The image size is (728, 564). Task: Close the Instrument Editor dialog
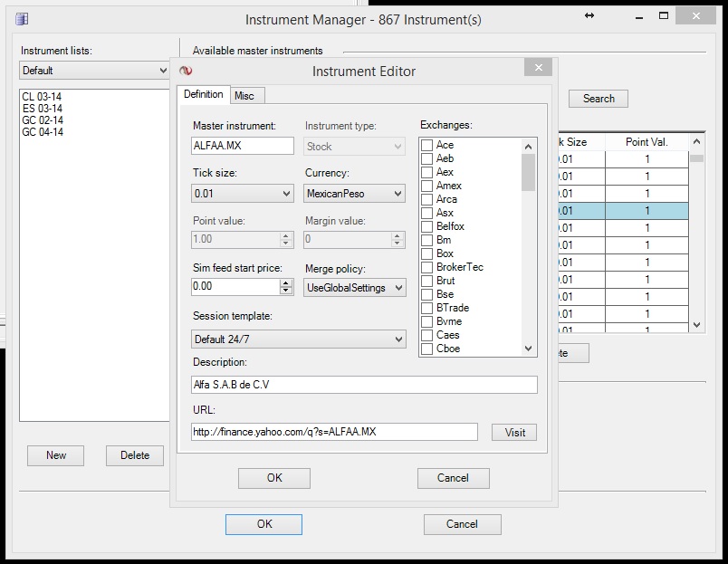[x=538, y=69]
